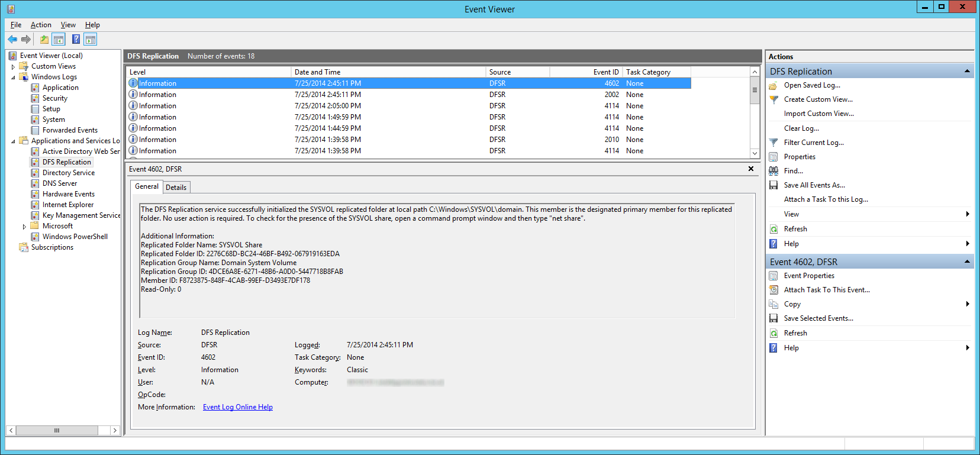The width and height of the screenshot is (980, 455).
Task: Expand the Custom Views tree node
Action: (x=13, y=67)
